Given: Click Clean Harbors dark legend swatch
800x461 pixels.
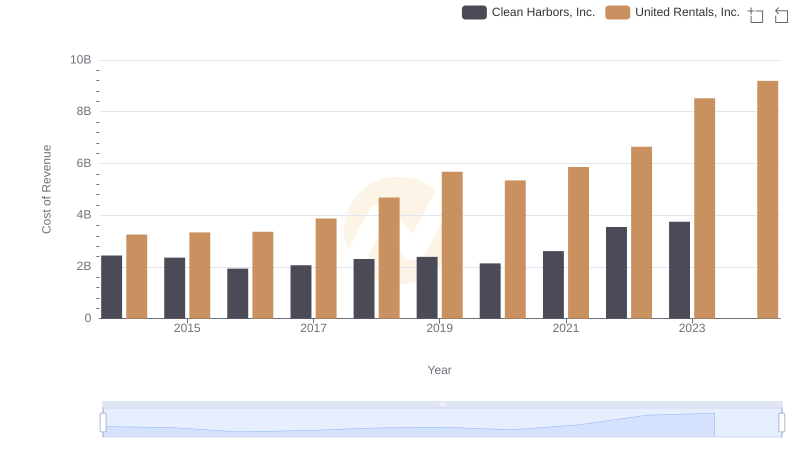Looking at the screenshot, I should click(x=474, y=12).
